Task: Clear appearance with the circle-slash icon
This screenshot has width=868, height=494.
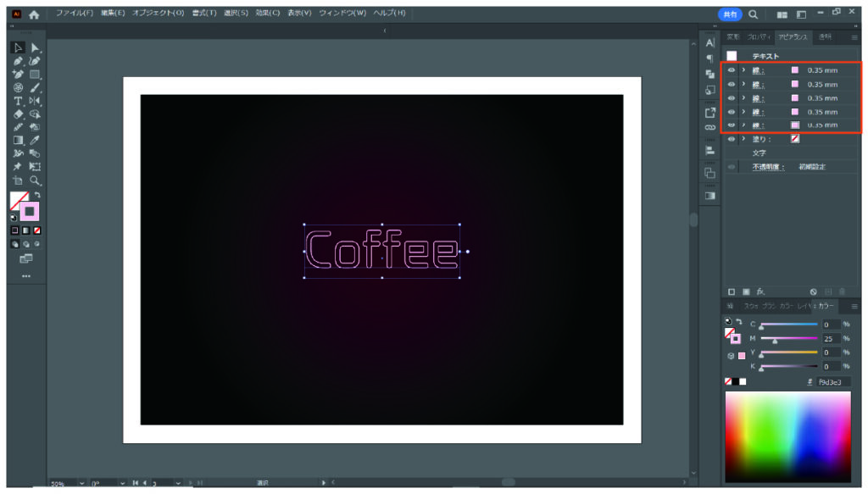Action: [813, 291]
